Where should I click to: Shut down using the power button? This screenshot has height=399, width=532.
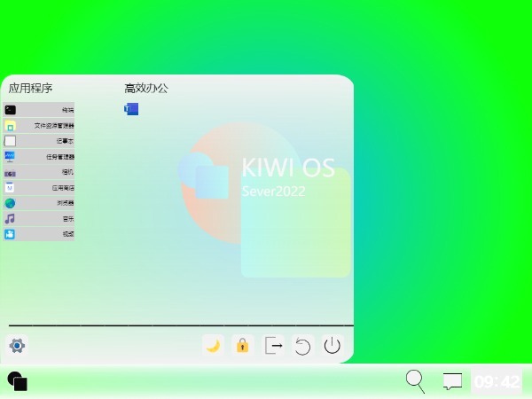coord(332,346)
